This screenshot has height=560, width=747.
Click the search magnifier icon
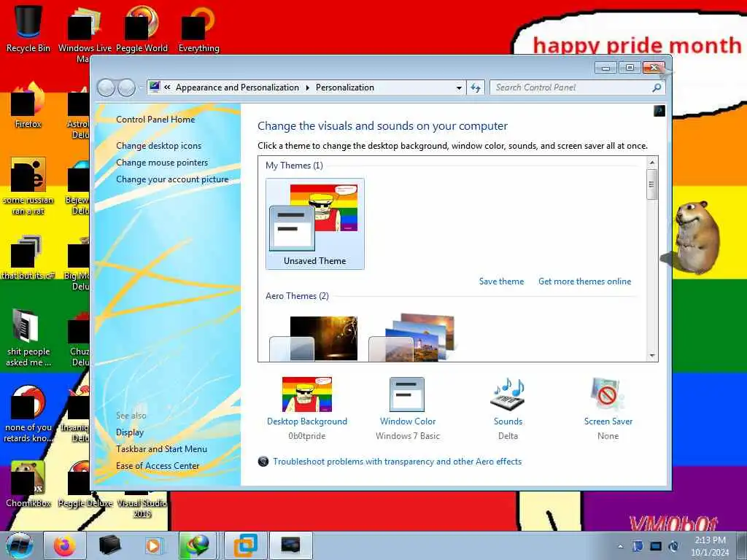click(657, 87)
